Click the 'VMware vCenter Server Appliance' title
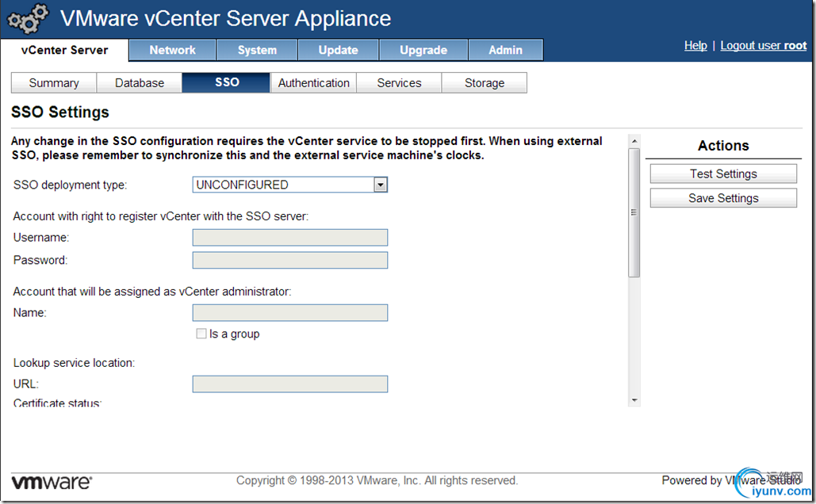816x504 pixels. pos(225,19)
